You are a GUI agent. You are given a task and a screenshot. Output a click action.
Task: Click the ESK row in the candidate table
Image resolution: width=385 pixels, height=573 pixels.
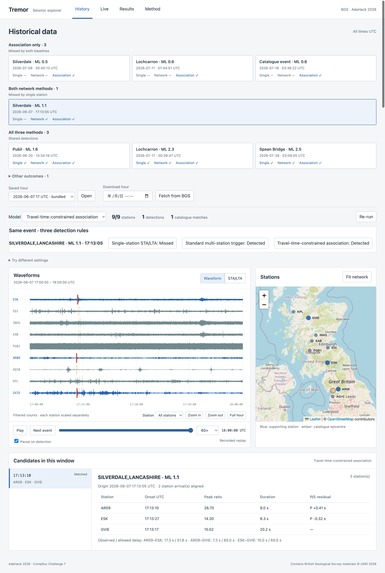[234, 519]
